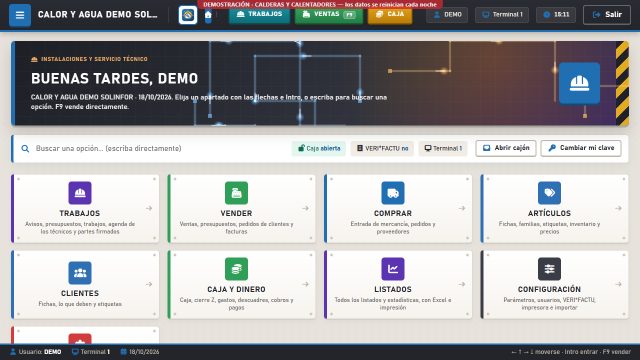Screen dimensions: 640x360
Task: Click the partially visible red card icon
Action: point(80,339)
